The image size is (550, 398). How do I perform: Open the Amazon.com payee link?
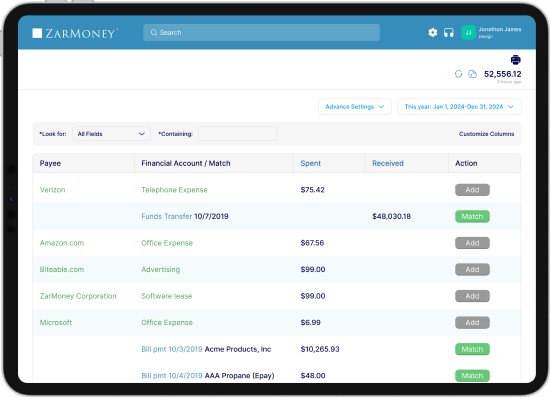[62, 243]
